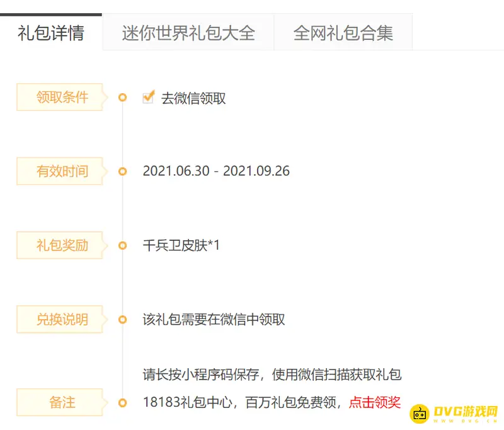Image resolution: width=504 pixels, height=430 pixels.
Task: Switch to the 迷你世界礼包大全 tab
Action: (188, 32)
